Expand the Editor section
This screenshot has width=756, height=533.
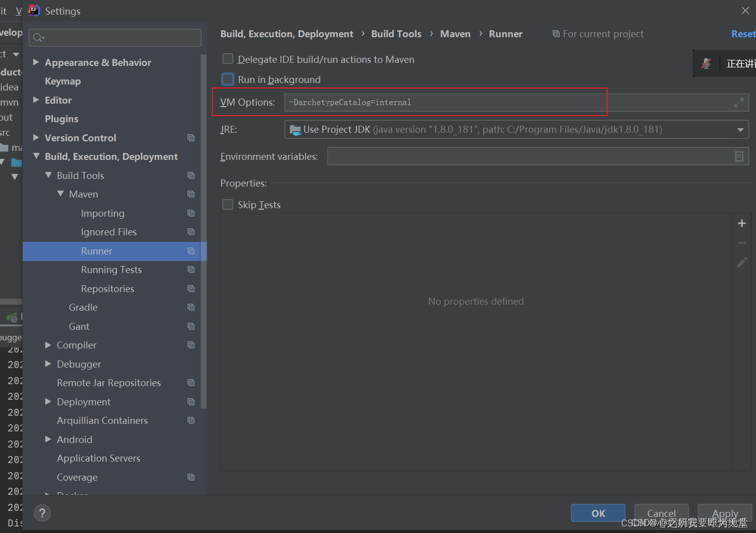36,100
